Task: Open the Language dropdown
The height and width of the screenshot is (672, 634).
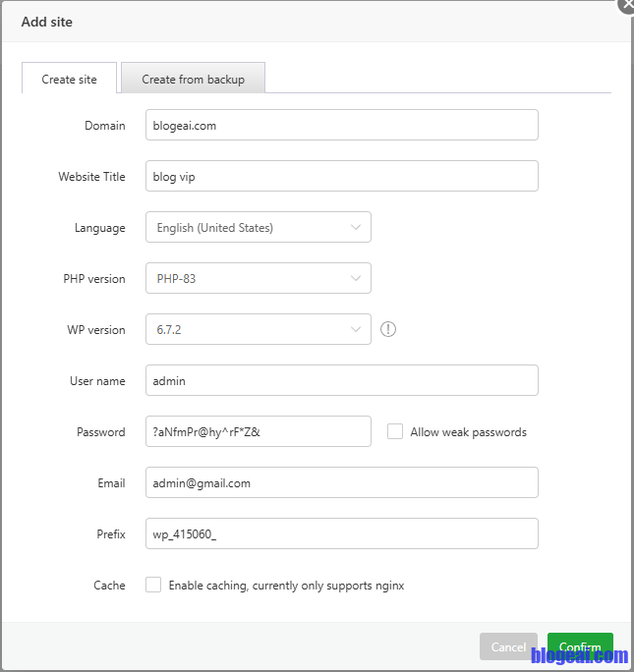Action: pos(258,228)
